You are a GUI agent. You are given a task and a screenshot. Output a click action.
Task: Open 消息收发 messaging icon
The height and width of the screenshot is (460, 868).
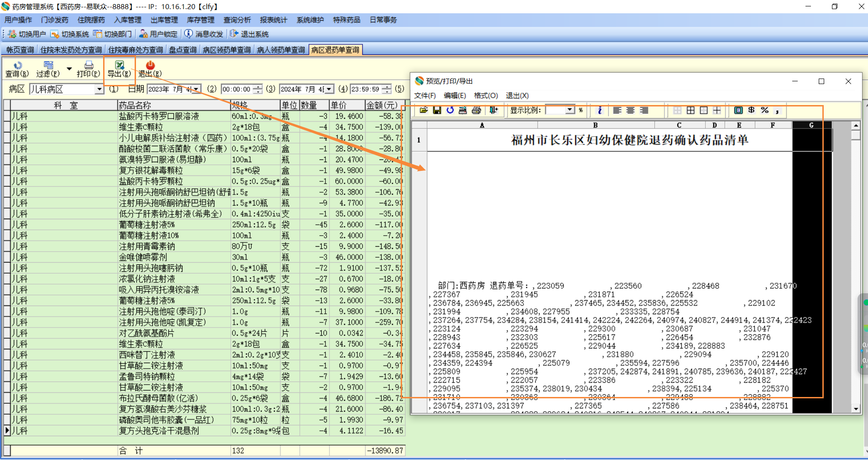click(x=188, y=34)
